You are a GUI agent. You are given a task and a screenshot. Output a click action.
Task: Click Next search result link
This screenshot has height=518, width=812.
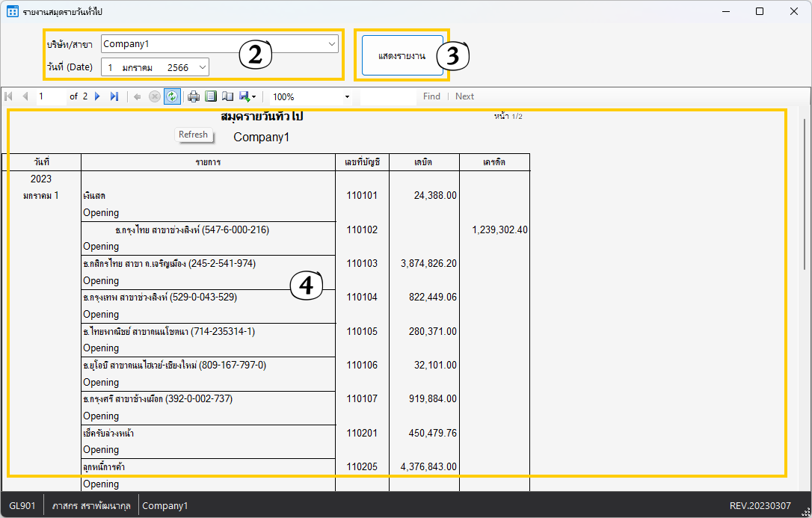464,96
